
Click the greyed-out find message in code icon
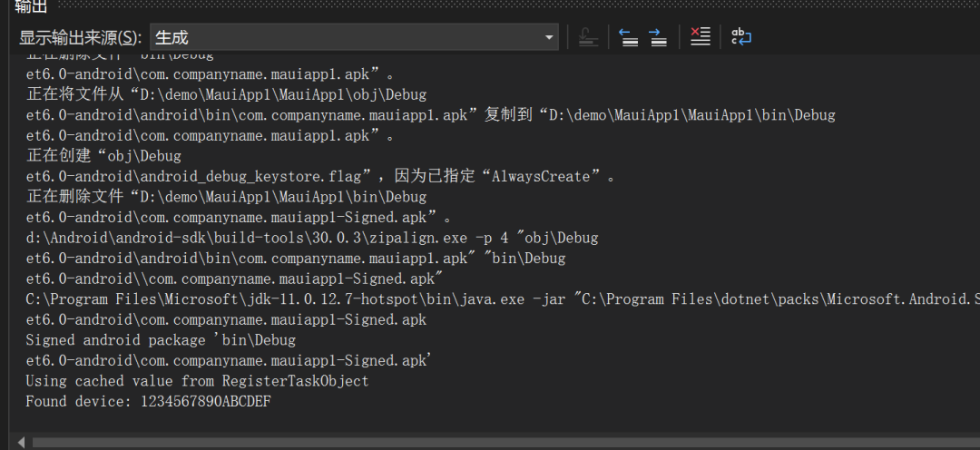click(587, 37)
